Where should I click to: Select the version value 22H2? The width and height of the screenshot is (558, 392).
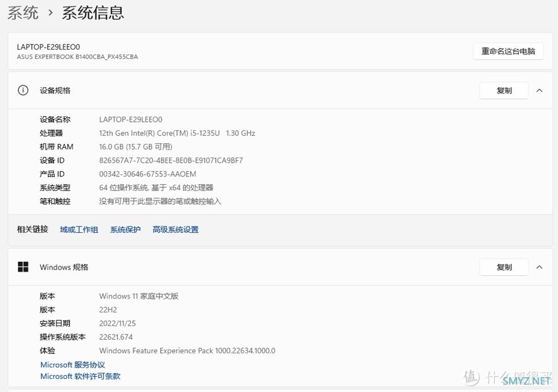pos(108,310)
